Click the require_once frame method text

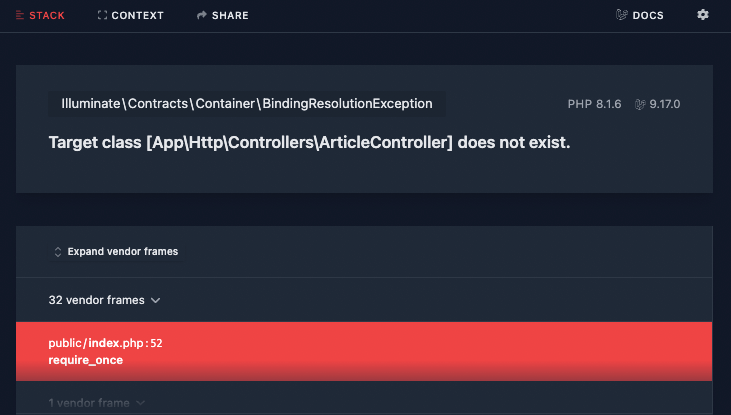click(x=86, y=360)
